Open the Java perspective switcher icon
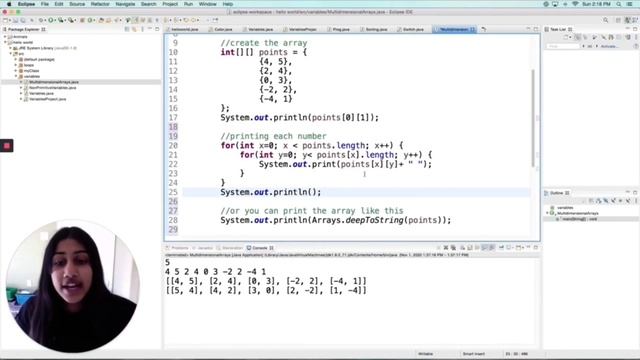 pos(627,20)
